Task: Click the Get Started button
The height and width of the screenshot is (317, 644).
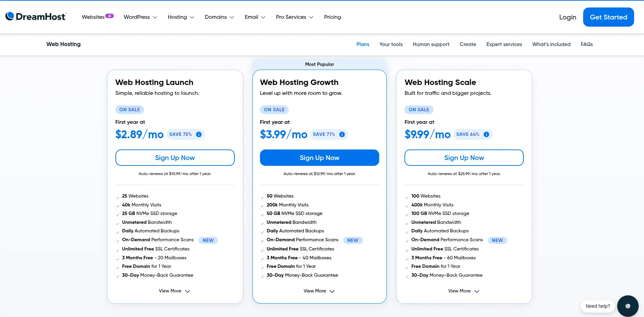Action: coord(608,17)
